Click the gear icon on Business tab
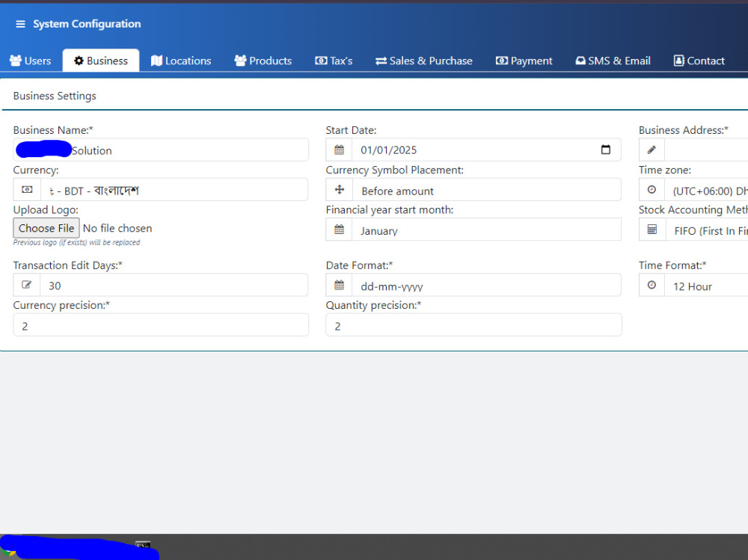This screenshot has height=560, width=748. pyautogui.click(x=79, y=61)
